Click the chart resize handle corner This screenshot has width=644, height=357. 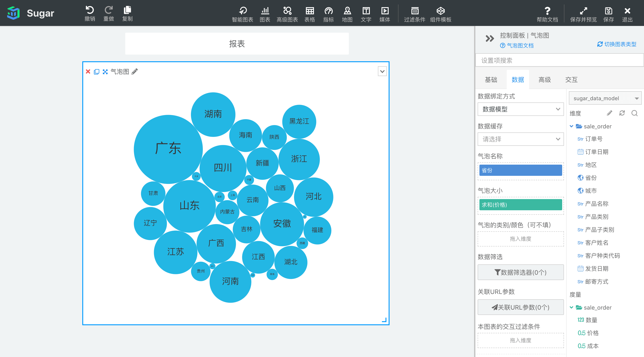click(x=384, y=320)
